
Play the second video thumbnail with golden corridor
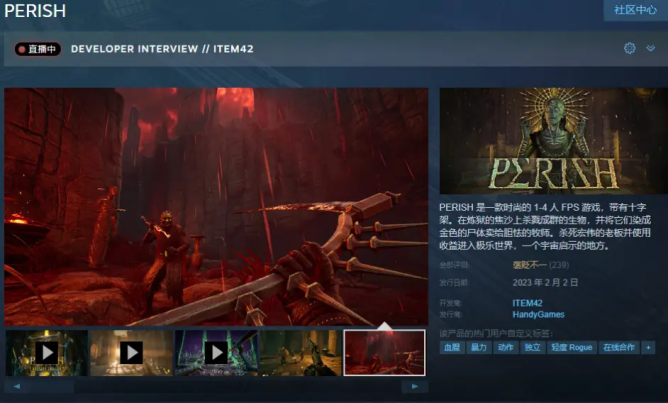pos(131,353)
